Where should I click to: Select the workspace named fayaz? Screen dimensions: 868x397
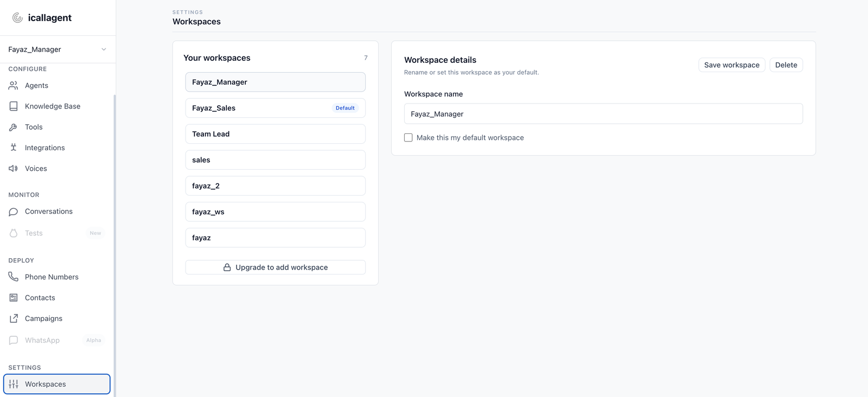276,238
